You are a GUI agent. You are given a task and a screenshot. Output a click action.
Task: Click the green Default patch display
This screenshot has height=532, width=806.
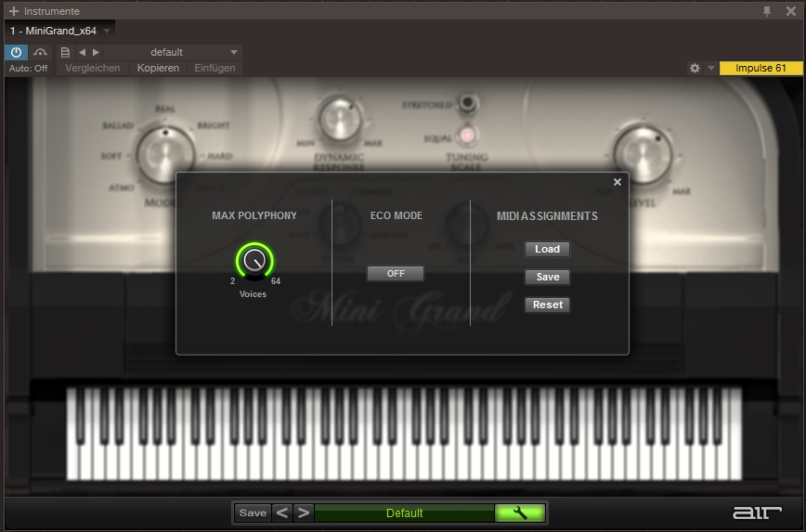(405, 513)
